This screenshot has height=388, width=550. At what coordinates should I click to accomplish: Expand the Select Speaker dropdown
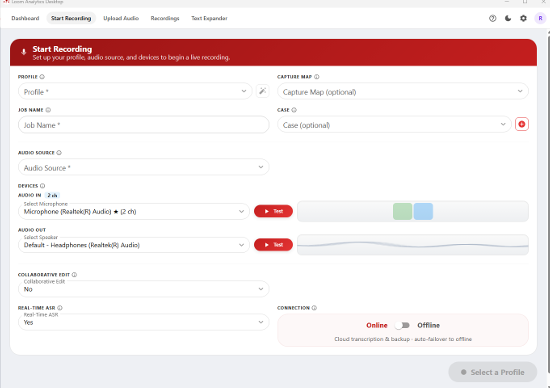tap(134, 245)
